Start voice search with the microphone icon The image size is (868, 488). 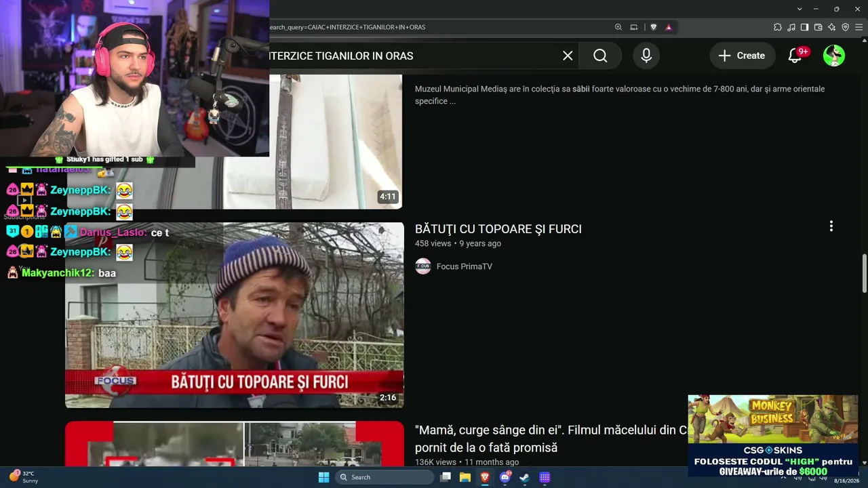point(646,56)
